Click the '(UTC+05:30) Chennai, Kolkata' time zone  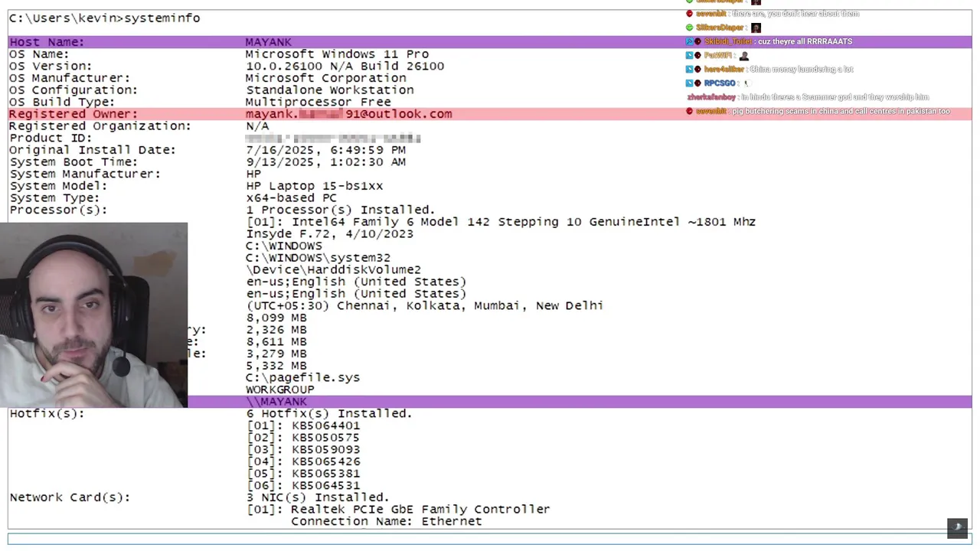tap(424, 305)
